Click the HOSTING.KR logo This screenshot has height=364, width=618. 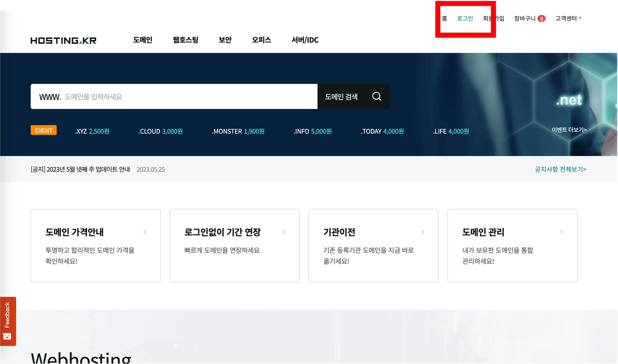click(63, 40)
